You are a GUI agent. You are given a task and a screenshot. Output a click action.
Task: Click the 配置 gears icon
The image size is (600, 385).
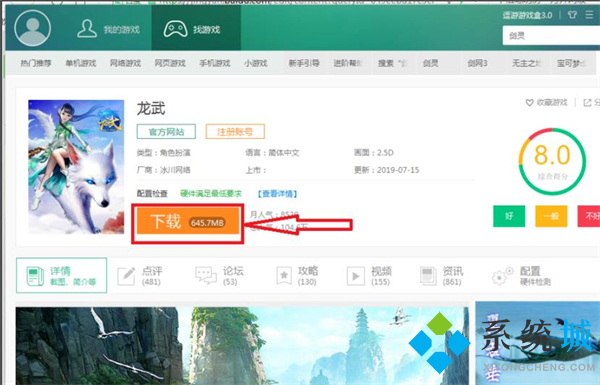point(502,276)
